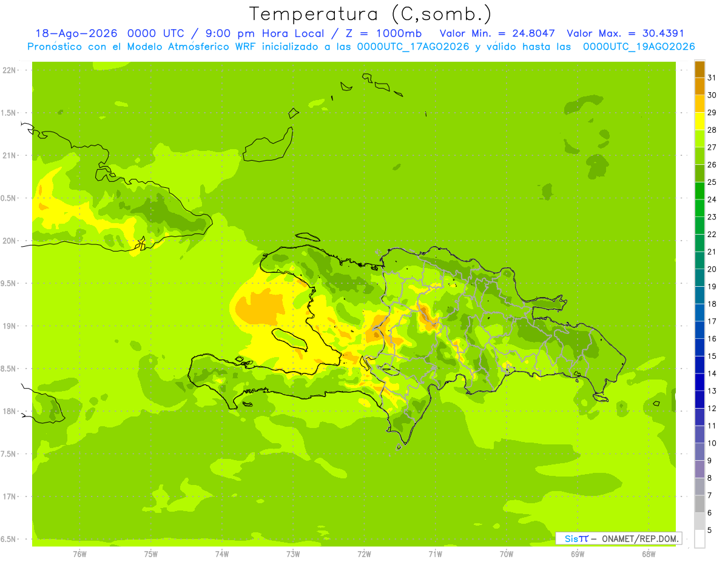Click colorbar value label "28"

[x=712, y=130]
